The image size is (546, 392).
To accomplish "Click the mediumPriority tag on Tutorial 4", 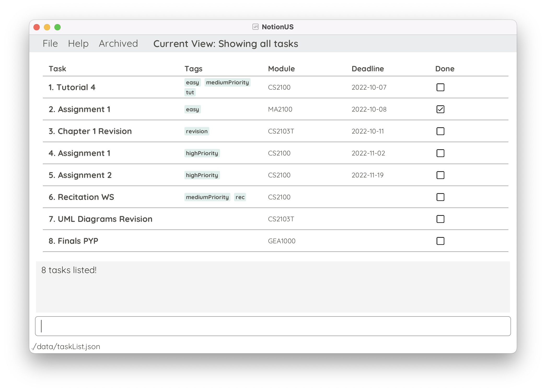I will click(227, 82).
